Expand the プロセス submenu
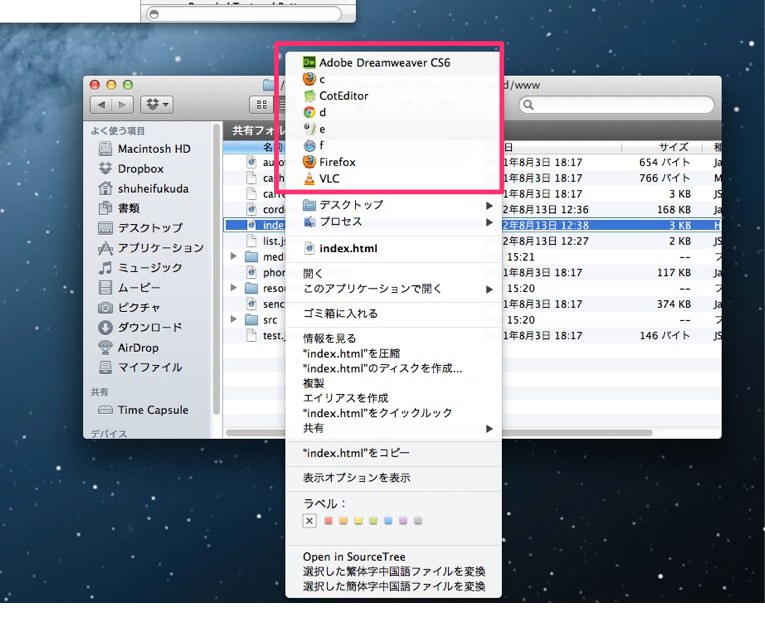Image resolution: width=765 pixels, height=617 pixels. [x=489, y=222]
